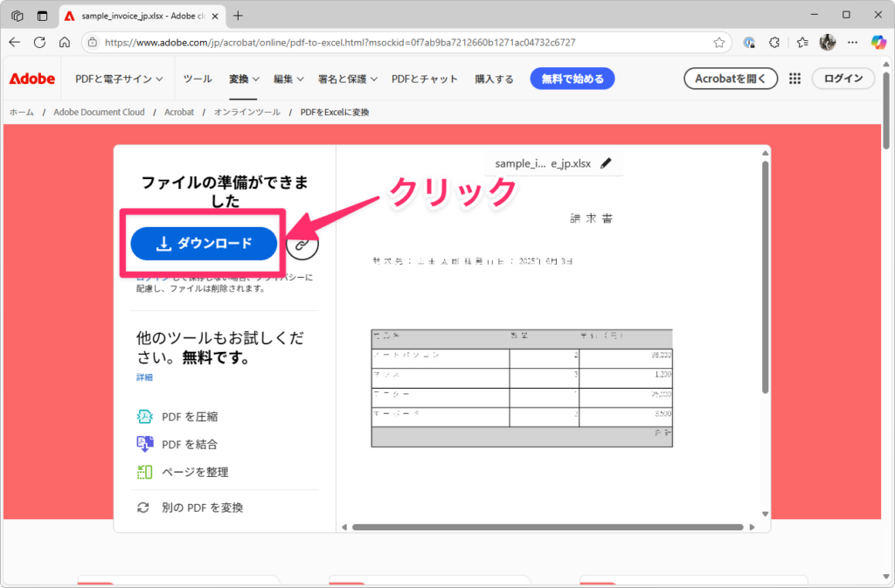This screenshot has height=588, width=895.
Task: Click the preview scroll down arrow
Action: coord(766,514)
